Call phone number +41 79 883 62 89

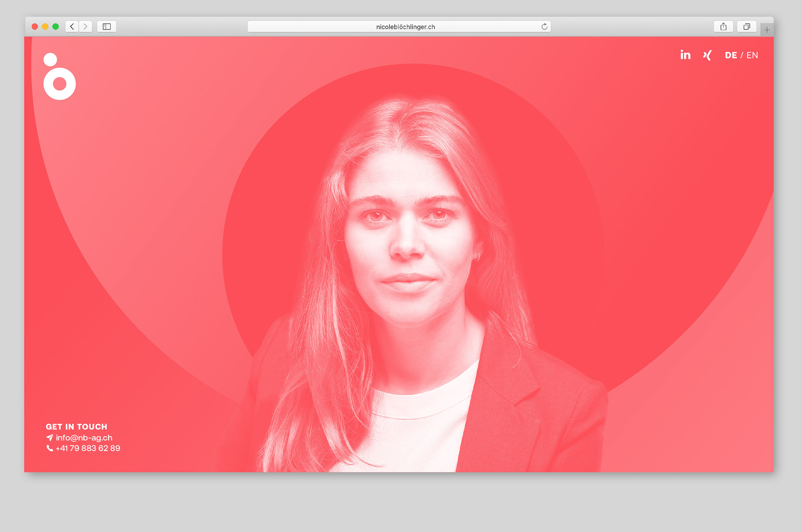click(x=88, y=448)
